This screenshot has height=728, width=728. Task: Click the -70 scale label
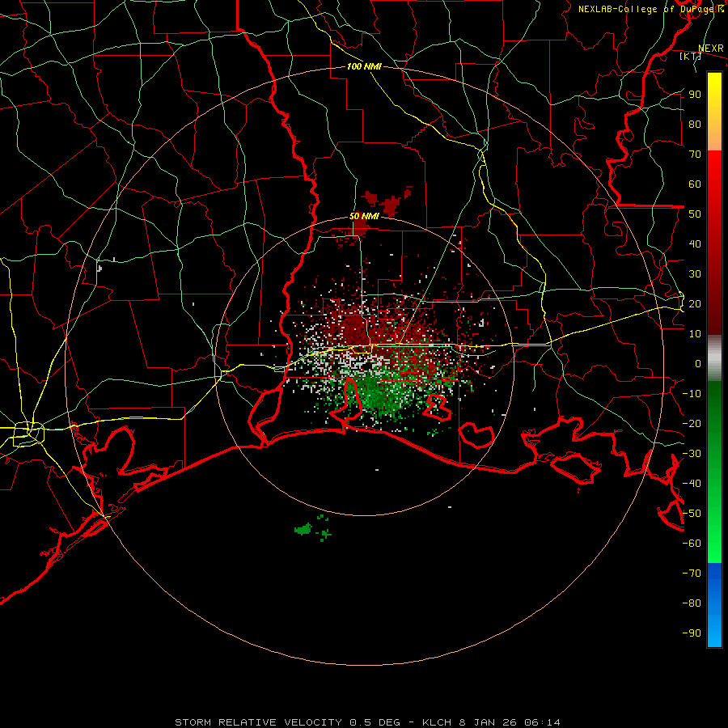pos(692,574)
